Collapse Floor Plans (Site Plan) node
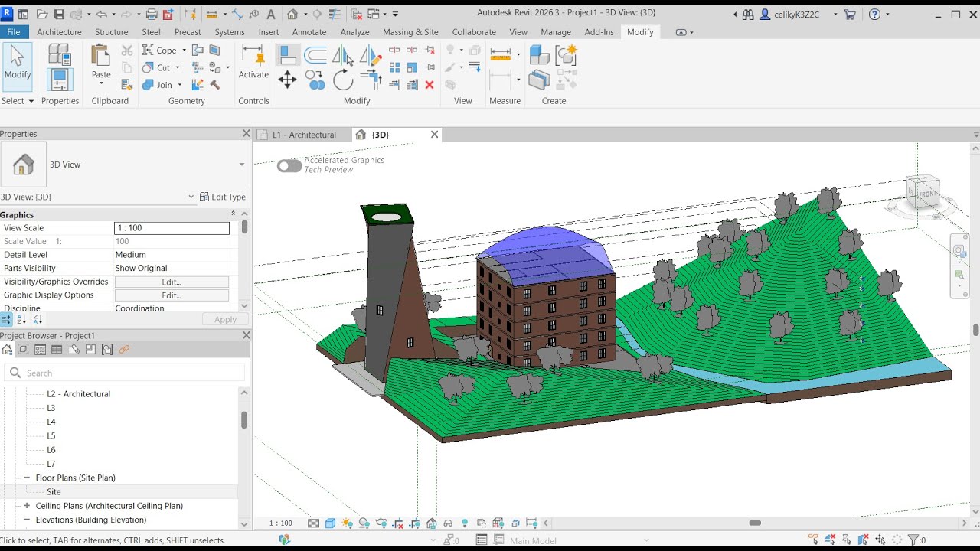This screenshot has height=551, width=980. 27,478
